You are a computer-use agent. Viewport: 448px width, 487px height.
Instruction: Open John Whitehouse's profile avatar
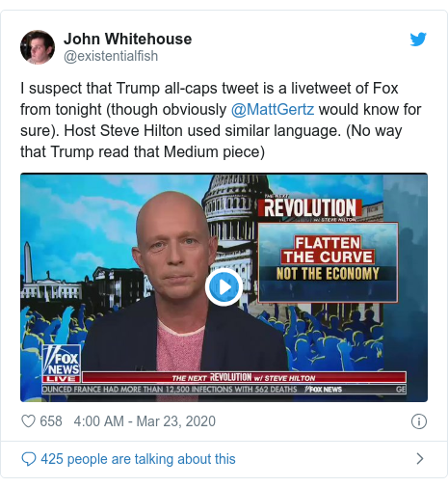point(38,47)
